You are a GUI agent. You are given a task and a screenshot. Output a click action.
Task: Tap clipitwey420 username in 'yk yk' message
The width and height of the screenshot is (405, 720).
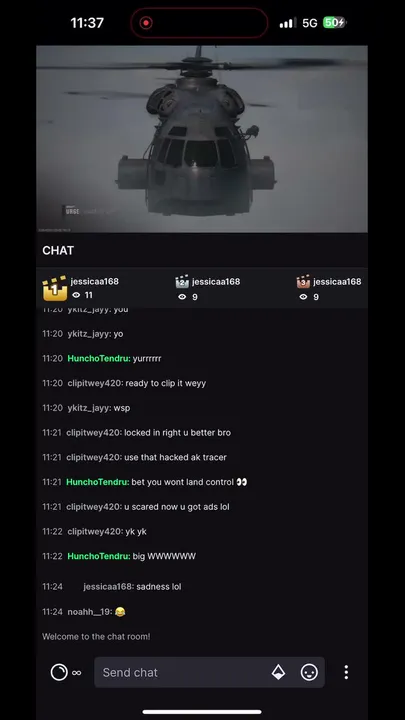pyautogui.click(x=95, y=532)
